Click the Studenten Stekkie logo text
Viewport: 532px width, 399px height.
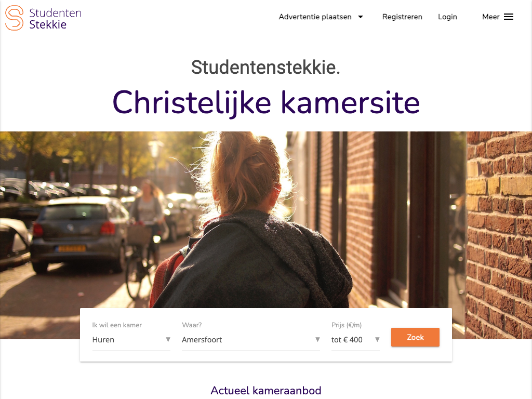pos(55,18)
